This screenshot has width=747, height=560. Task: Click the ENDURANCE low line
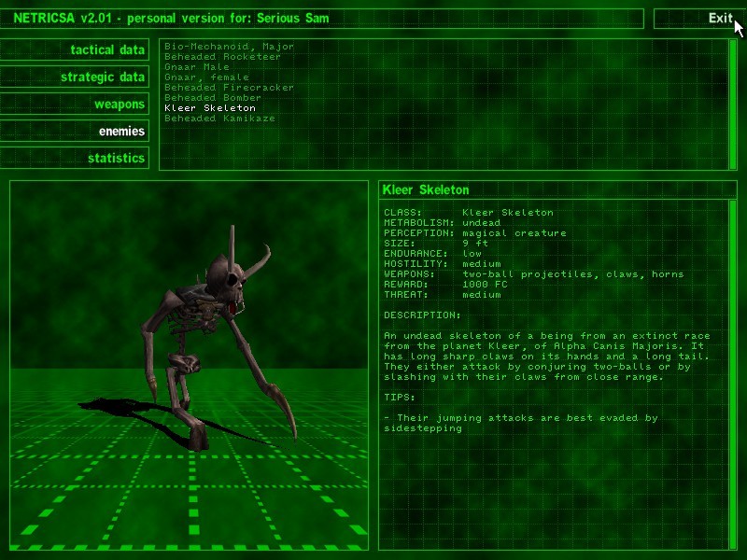432,254
